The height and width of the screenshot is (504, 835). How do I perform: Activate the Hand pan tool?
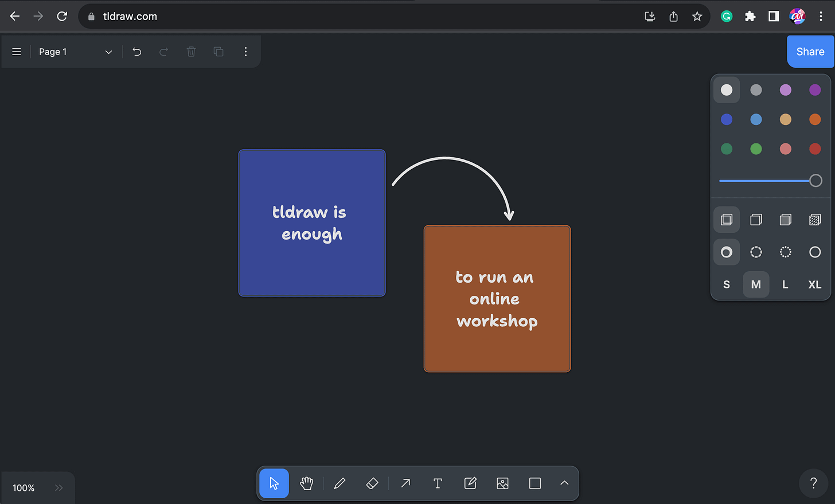(x=307, y=483)
